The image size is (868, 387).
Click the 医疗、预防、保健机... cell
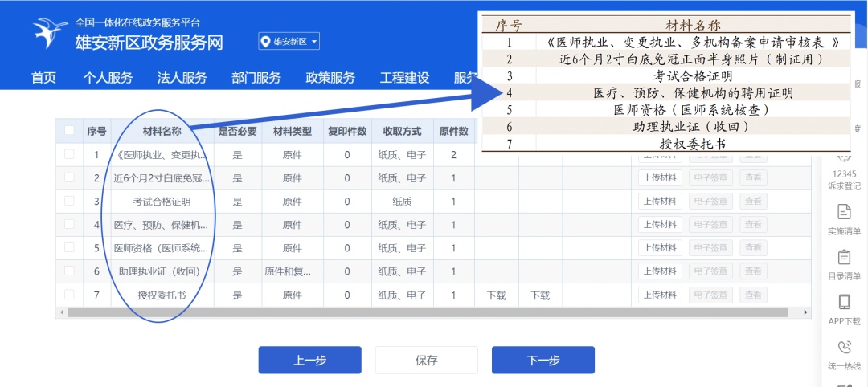click(162, 225)
